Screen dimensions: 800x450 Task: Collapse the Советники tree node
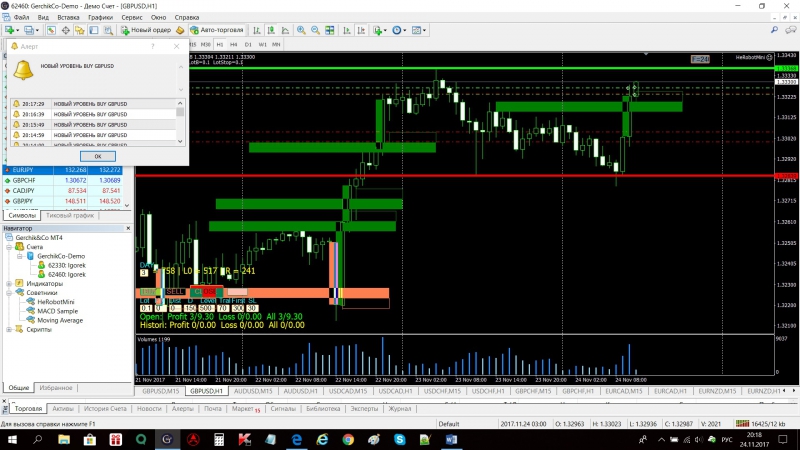(x=9, y=293)
